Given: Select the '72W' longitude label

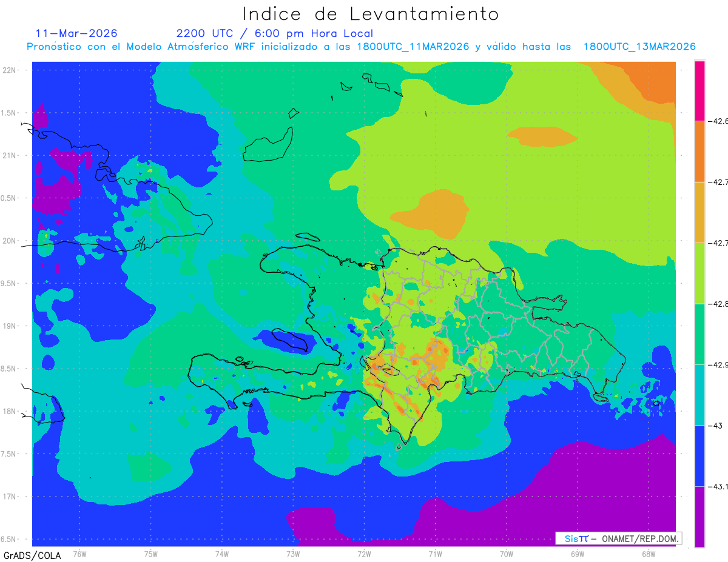Looking at the screenshot, I should click(364, 554).
